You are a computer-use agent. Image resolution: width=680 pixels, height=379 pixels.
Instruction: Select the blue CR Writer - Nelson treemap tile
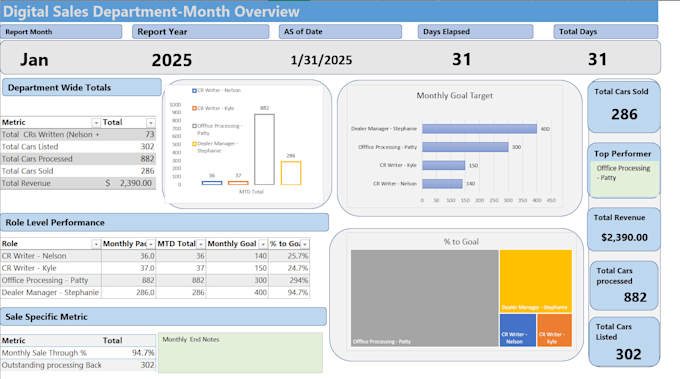[x=518, y=330]
